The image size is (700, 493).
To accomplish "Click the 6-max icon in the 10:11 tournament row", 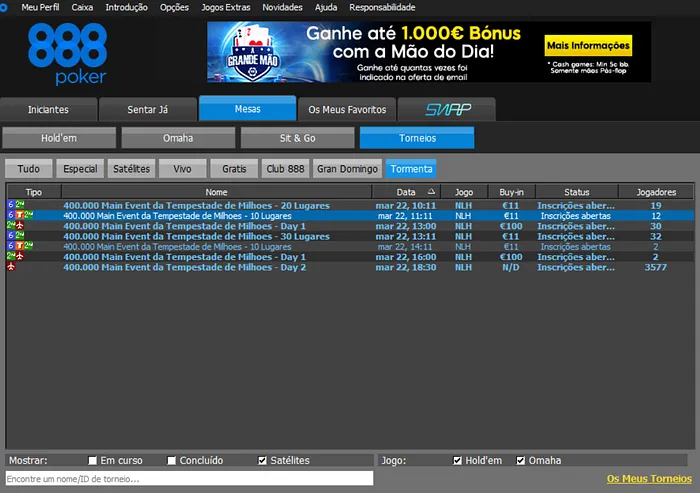I will tap(11, 205).
